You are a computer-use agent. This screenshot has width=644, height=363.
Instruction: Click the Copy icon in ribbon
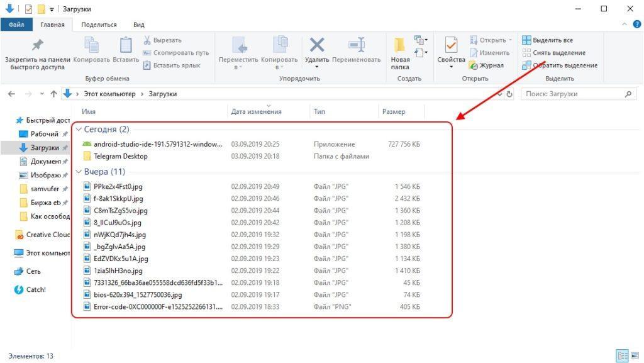[x=92, y=47]
